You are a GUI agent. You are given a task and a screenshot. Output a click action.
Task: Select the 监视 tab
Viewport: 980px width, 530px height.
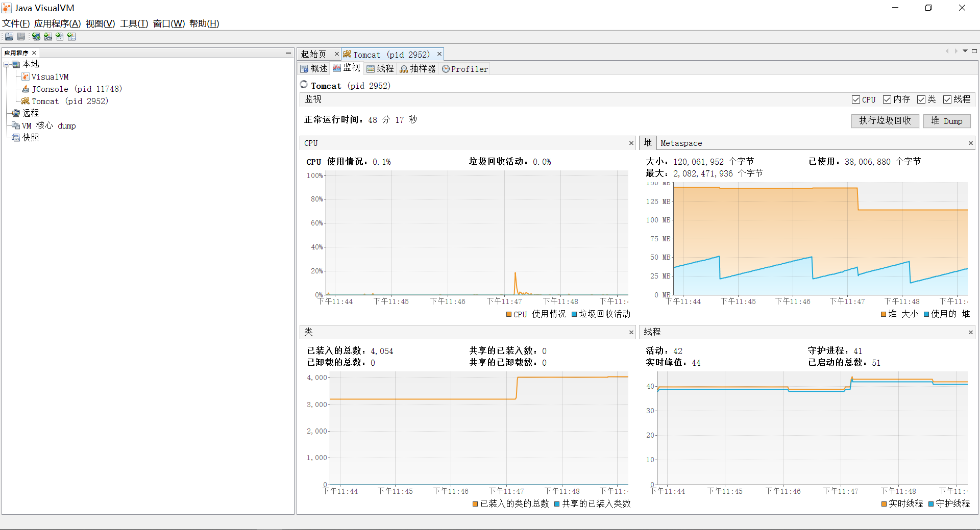tap(347, 68)
